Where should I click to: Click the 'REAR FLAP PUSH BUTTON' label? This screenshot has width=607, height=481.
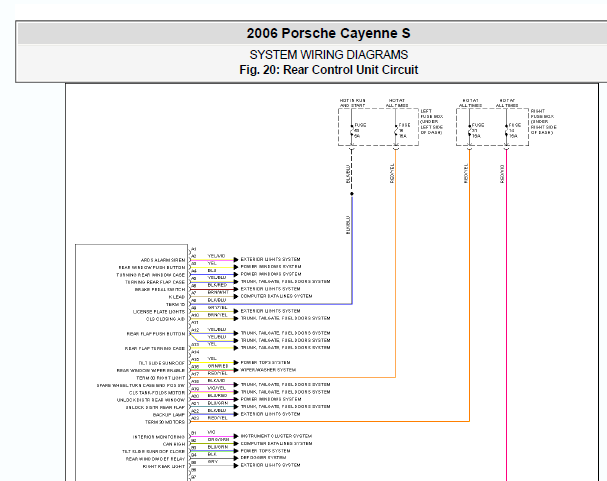[156, 334]
